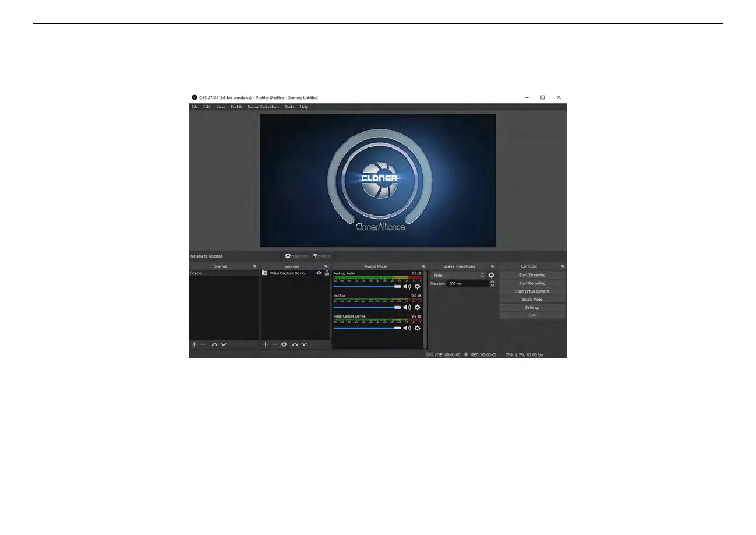Open Video Capture Device audio settings gear
The height and width of the screenshot is (535, 756).
click(418, 328)
